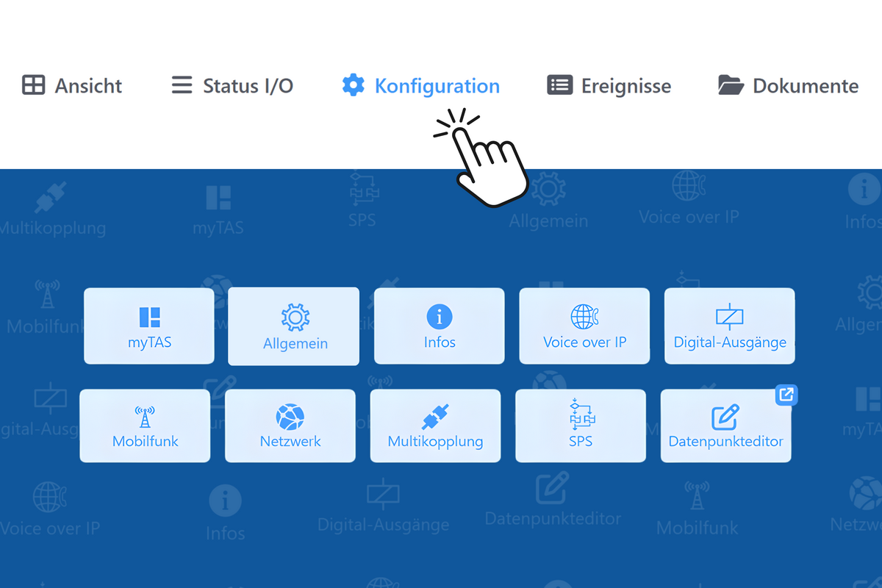This screenshot has width=882, height=588.
Task: Open the Konfiguration tab
Action: click(437, 86)
